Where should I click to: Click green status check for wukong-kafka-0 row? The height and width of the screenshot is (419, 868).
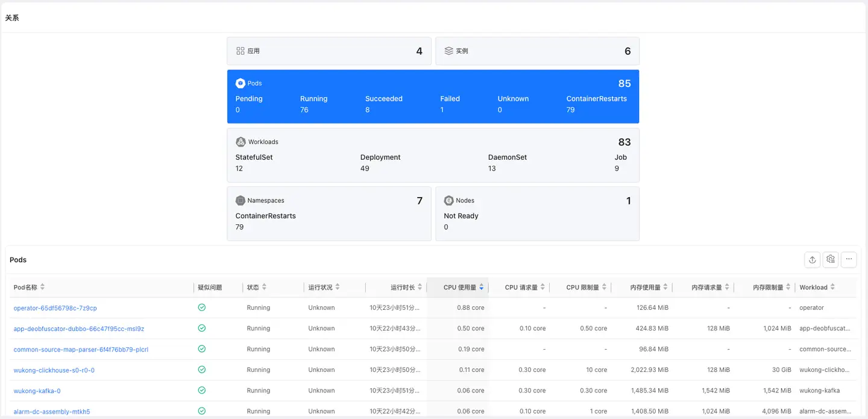pos(202,391)
